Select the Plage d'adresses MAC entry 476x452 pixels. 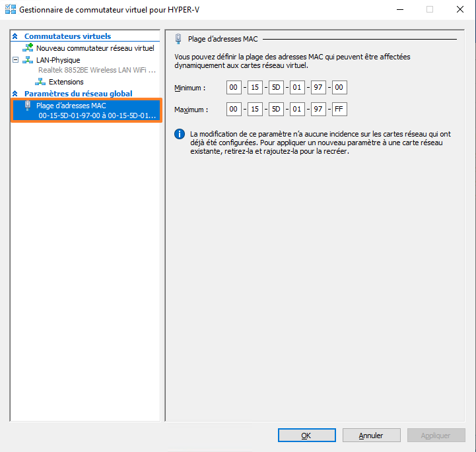click(x=71, y=106)
